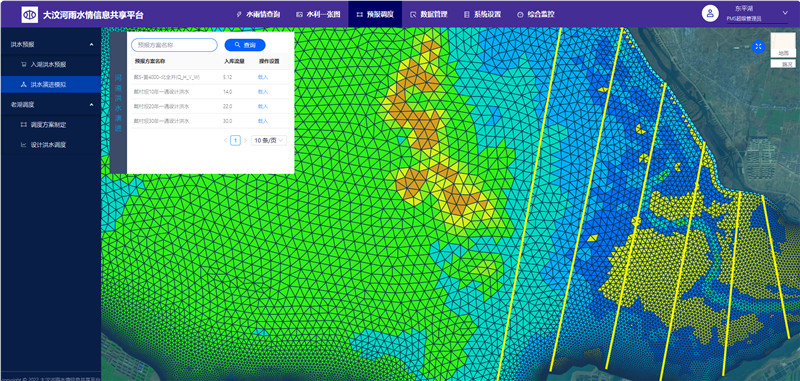Click the platform logo icon
The height and width of the screenshot is (381, 800).
click(x=29, y=15)
